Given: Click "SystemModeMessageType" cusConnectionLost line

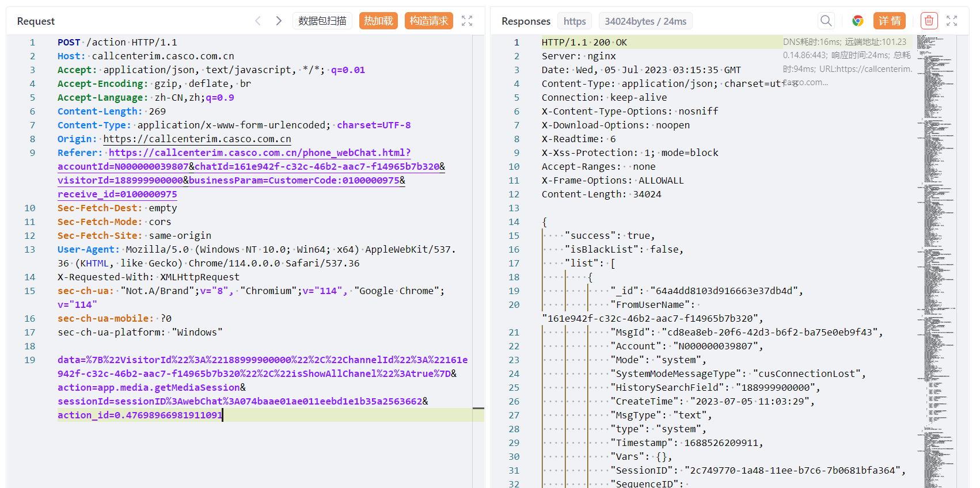Looking at the screenshot, I should [738, 373].
